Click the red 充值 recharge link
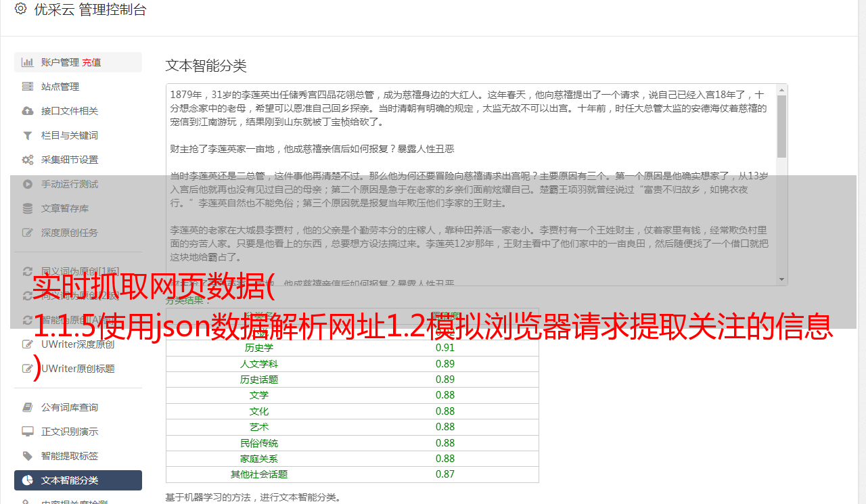The image size is (866, 504). pos(91,62)
